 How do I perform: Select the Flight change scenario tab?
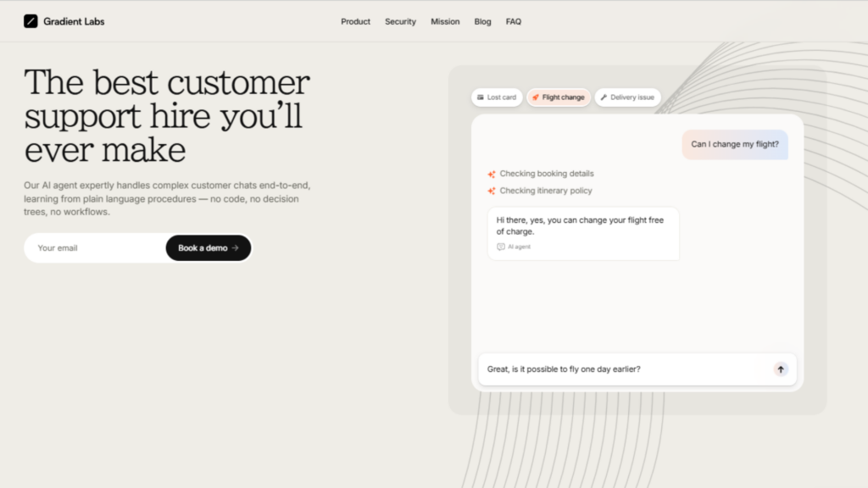558,97
